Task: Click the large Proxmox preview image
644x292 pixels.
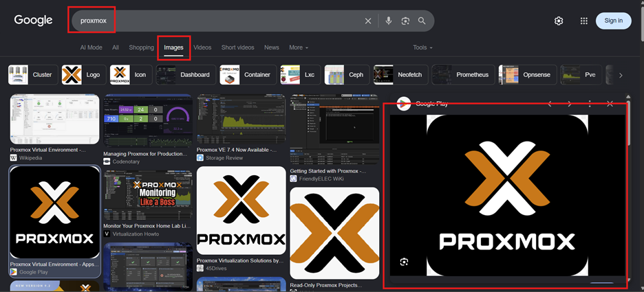Action: tap(507, 195)
